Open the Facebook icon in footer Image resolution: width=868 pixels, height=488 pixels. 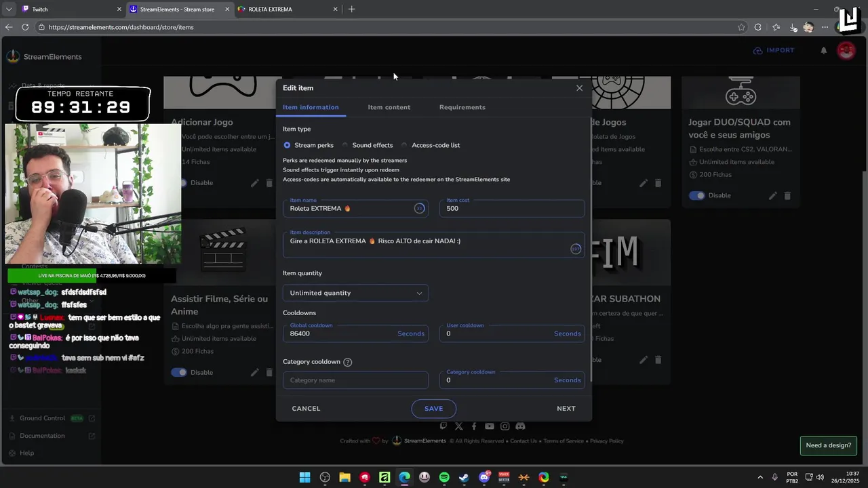click(x=474, y=426)
